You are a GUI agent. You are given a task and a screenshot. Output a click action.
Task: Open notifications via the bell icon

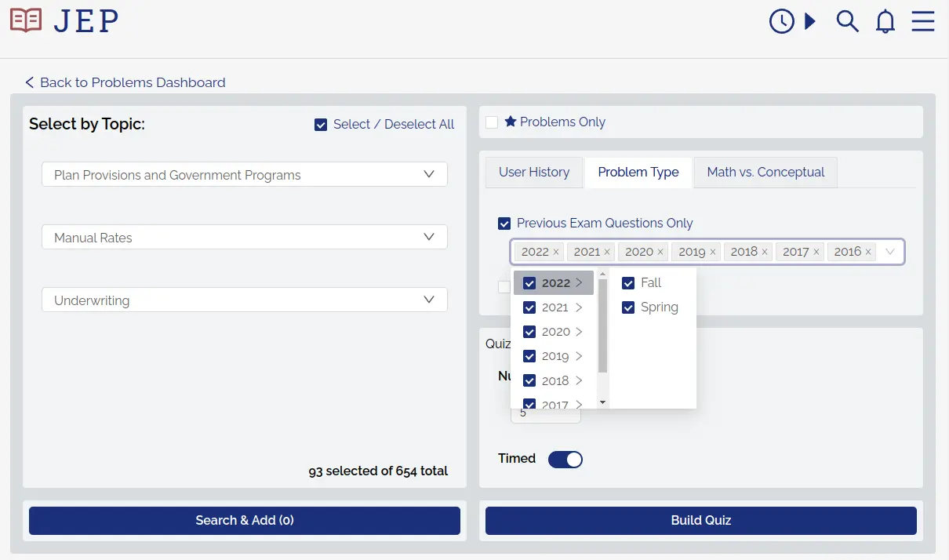click(x=885, y=21)
